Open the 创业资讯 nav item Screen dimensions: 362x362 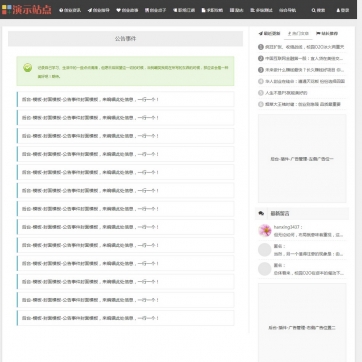[70, 10]
